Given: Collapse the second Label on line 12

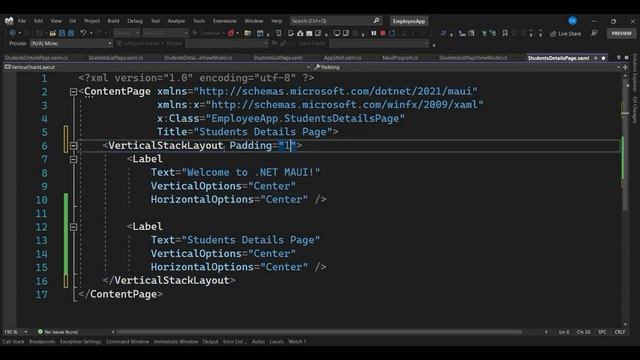Looking at the screenshot, I should (73, 227).
